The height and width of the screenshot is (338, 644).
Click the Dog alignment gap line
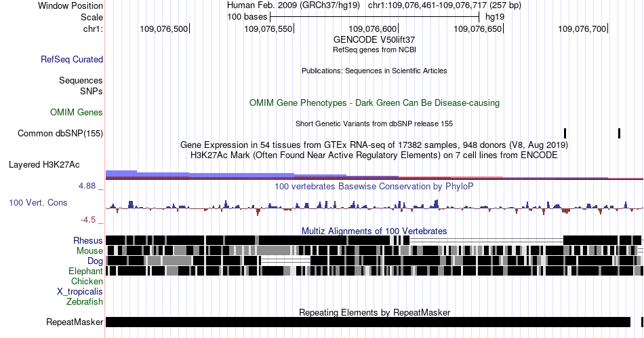click(286, 261)
